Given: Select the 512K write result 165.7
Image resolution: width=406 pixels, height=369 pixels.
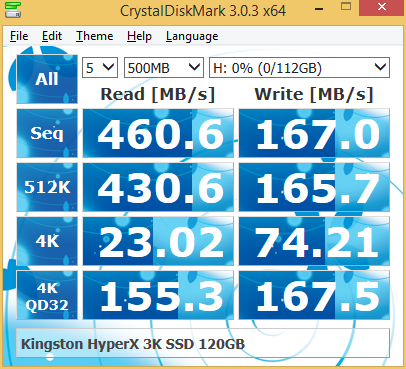Looking at the screenshot, I should pos(314,187).
